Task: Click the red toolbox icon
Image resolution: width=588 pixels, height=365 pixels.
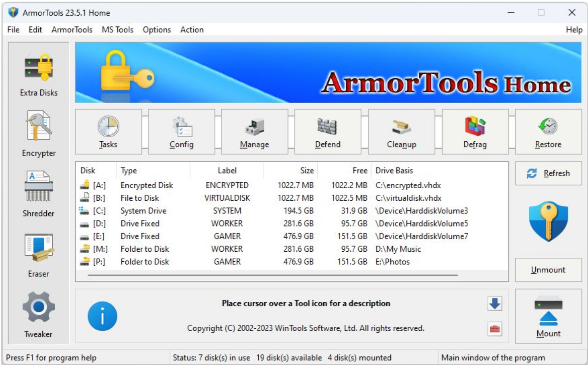Action: pos(494,329)
